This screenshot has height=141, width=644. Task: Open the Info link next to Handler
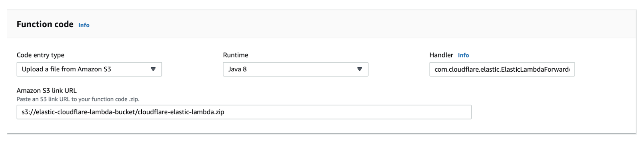pyautogui.click(x=463, y=55)
